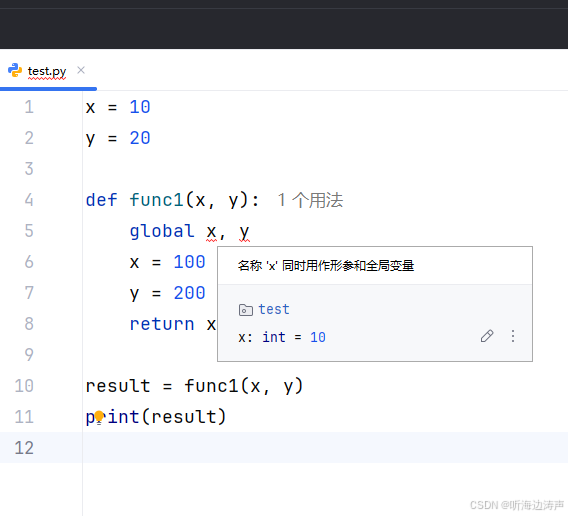Click the 'return' keyword on line 8
The image size is (568, 516).
(162, 324)
